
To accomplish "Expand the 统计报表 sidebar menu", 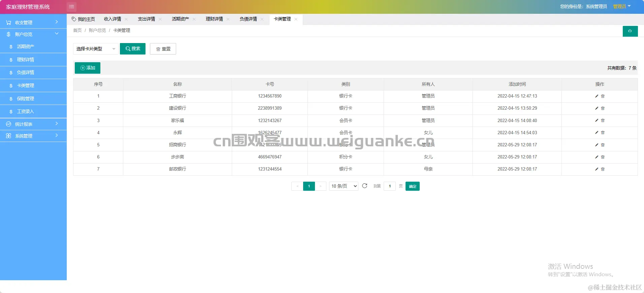I will click(33, 124).
